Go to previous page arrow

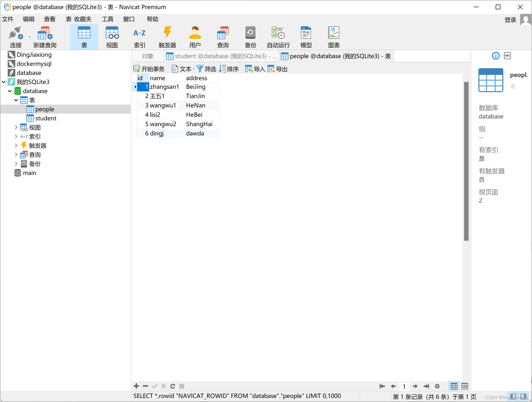point(393,386)
